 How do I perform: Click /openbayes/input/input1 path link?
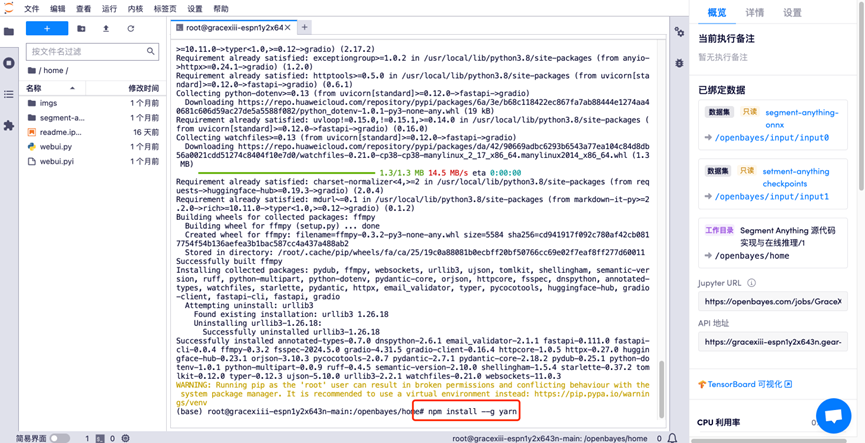772,197
